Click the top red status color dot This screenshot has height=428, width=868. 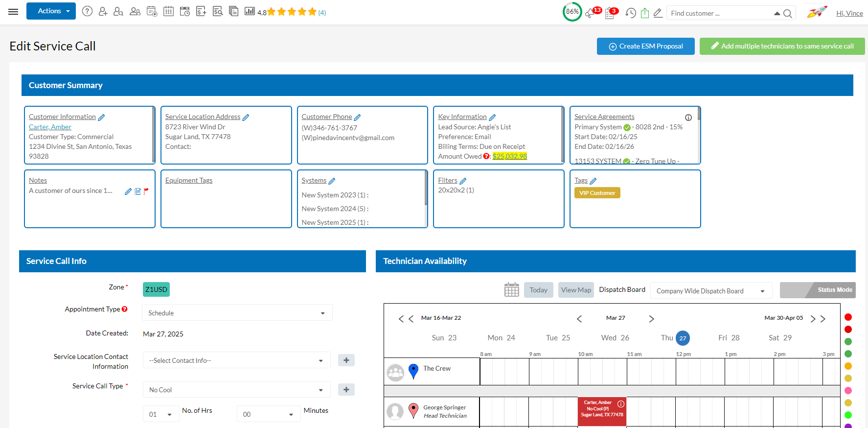(848, 317)
